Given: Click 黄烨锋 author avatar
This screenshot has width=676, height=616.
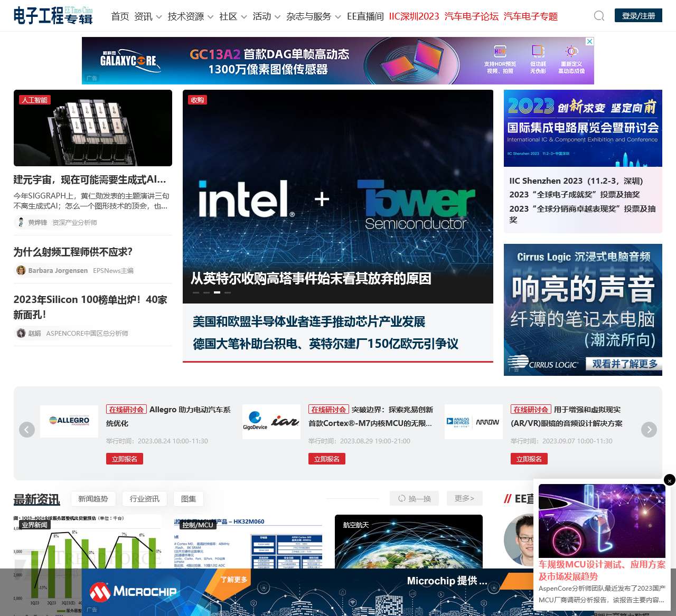Looking at the screenshot, I should coord(21,222).
